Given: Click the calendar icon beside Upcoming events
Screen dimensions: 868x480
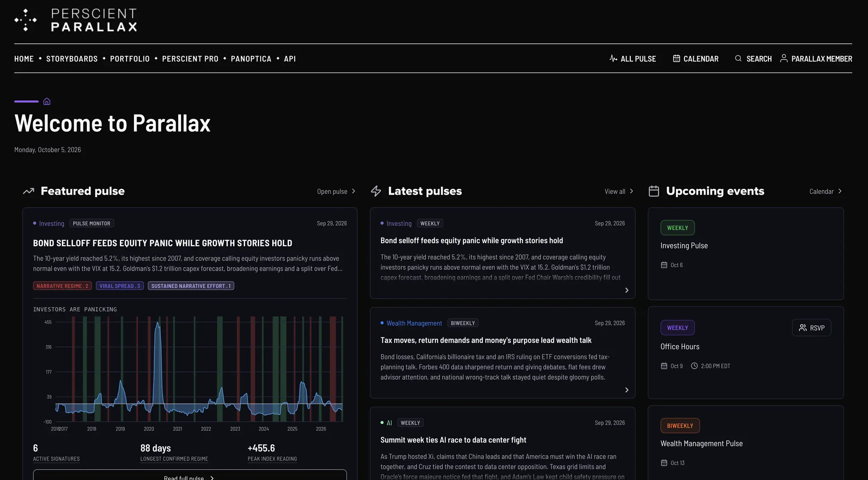Looking at the screenshot, I should tap(654, 191).
